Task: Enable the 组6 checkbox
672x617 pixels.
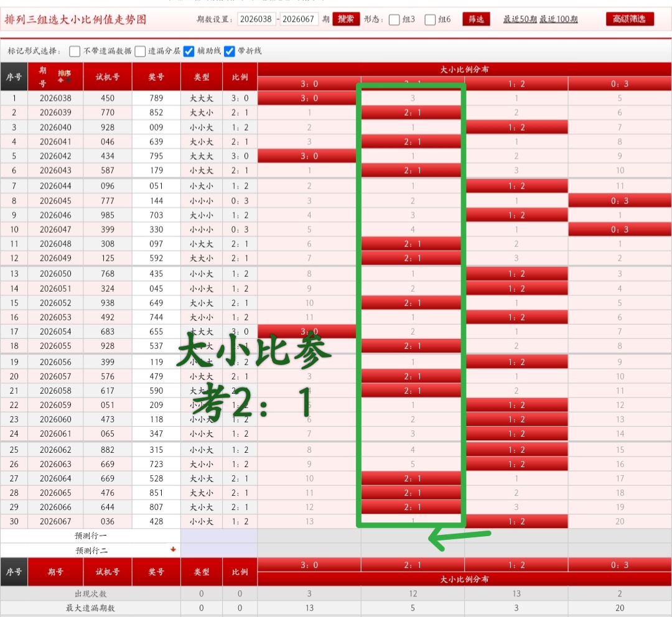Action: [x=430, y=19]
